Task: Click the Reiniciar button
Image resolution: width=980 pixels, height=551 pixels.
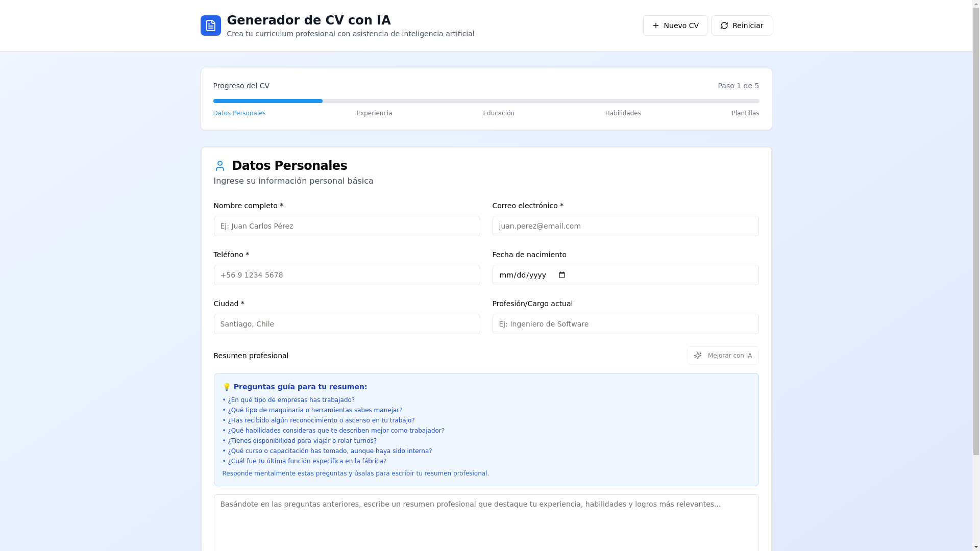Action: [742, 26]
